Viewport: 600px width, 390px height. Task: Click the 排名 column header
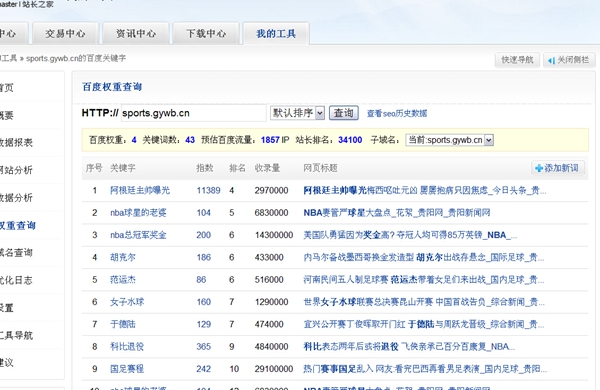(x=237, y=168)
